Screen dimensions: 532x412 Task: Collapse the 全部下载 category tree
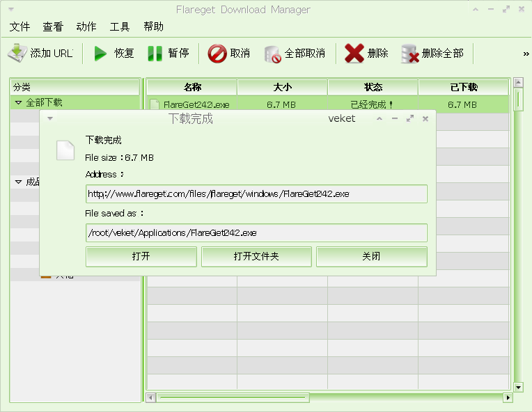pos(18,102)
